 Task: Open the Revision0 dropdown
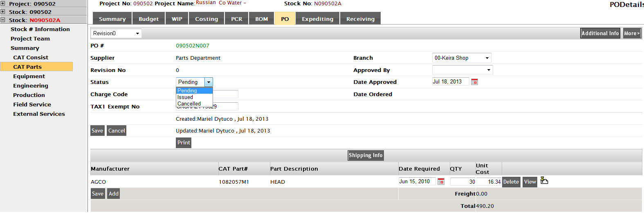(116, 34)
